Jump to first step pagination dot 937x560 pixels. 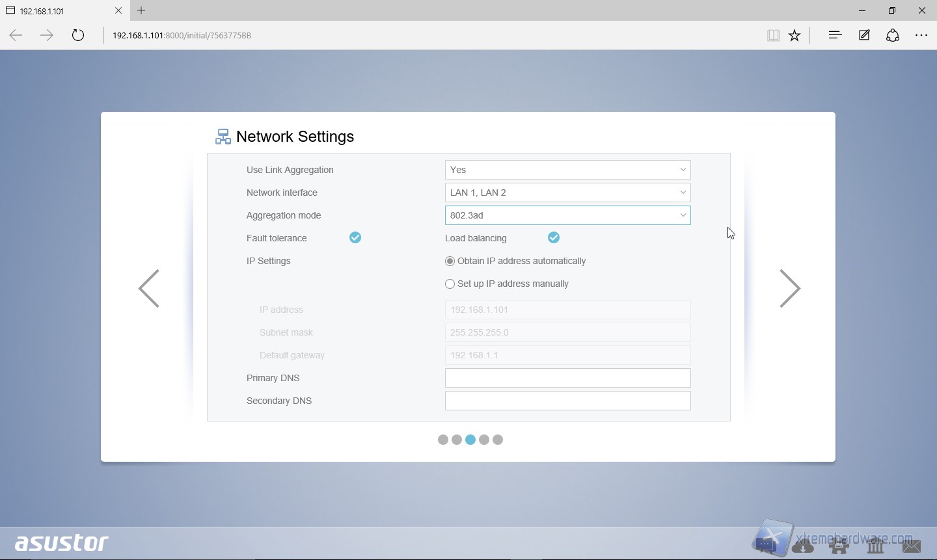click(x=443, y=440)
